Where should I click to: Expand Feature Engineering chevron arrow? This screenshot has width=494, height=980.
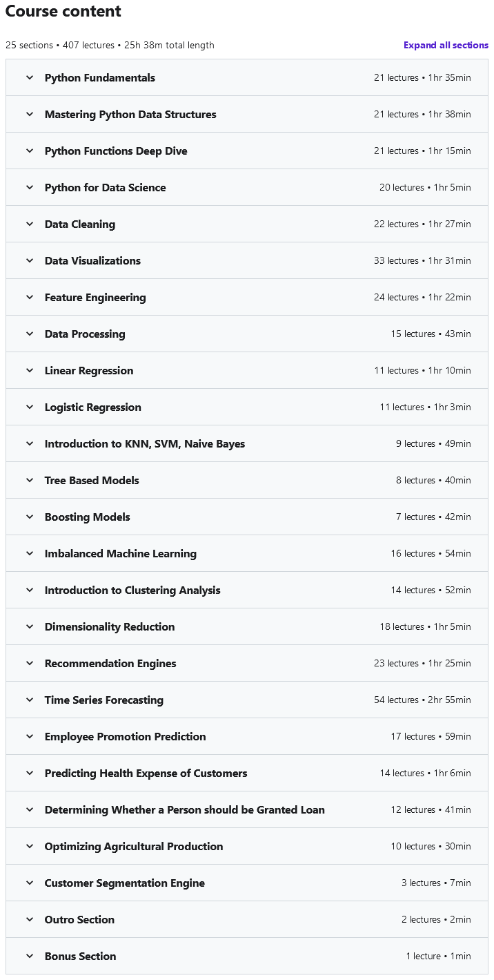[x=30, y=297]
